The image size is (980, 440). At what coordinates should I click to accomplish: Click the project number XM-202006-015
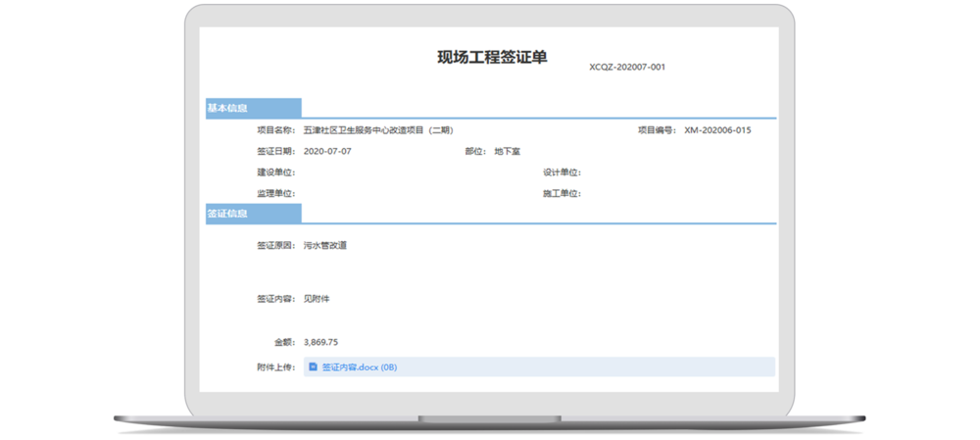pyautogui.click(x=717, y=129)
